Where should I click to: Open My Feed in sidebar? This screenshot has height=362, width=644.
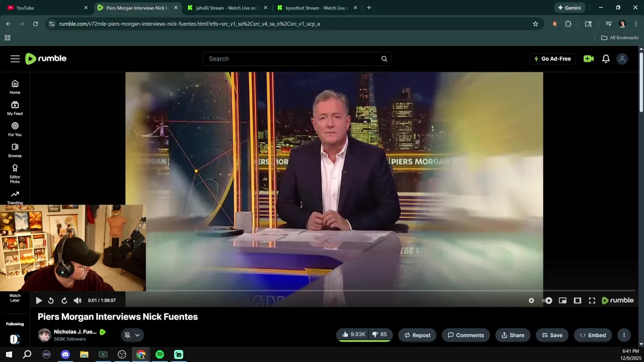coord(15,108)
